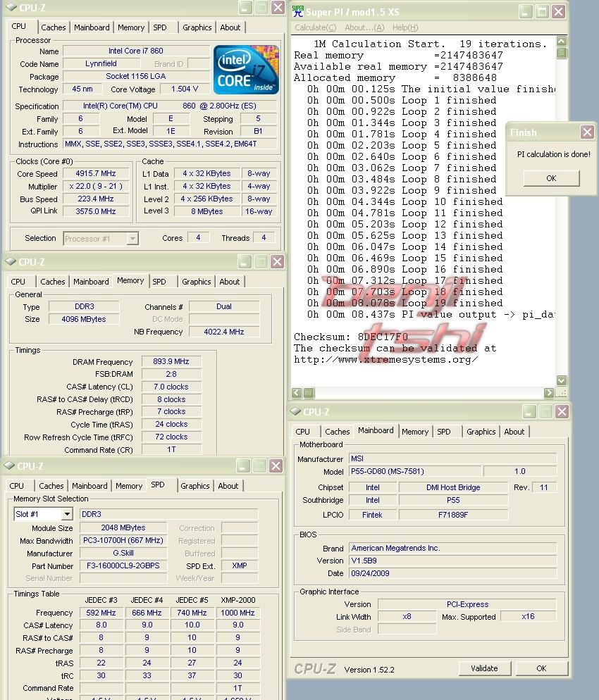Viewport: 599px width, 700px height.
Task: Close the top CPU-Z window
Action: click(278, 7)
